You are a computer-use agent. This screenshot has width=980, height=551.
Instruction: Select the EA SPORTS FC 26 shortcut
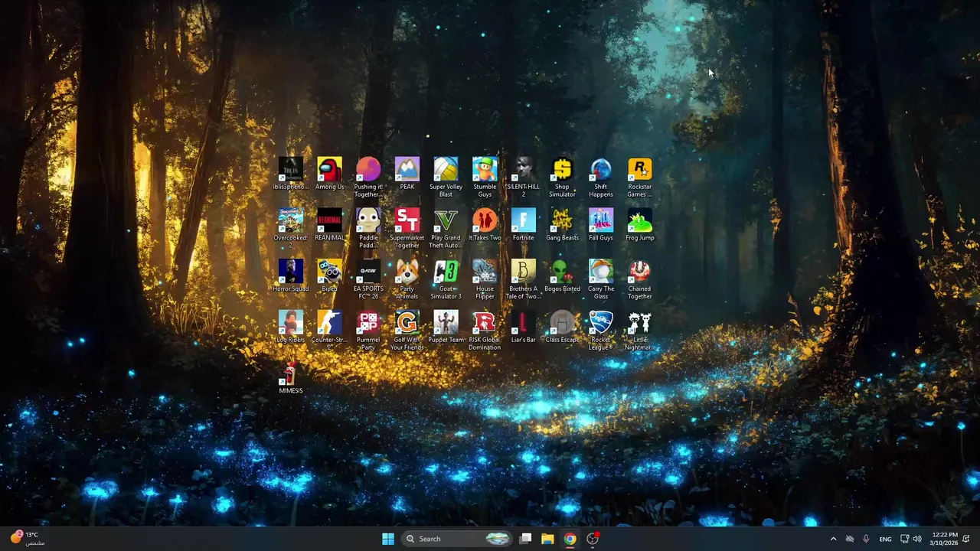coord(368,279)
